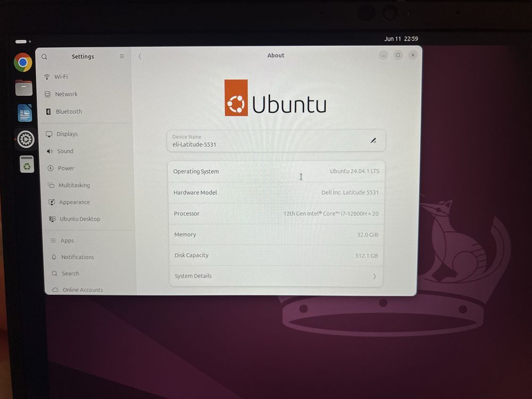Click the Bluetooth icon in the sidebar
The image size is (532, 399).
click(48, 112)
